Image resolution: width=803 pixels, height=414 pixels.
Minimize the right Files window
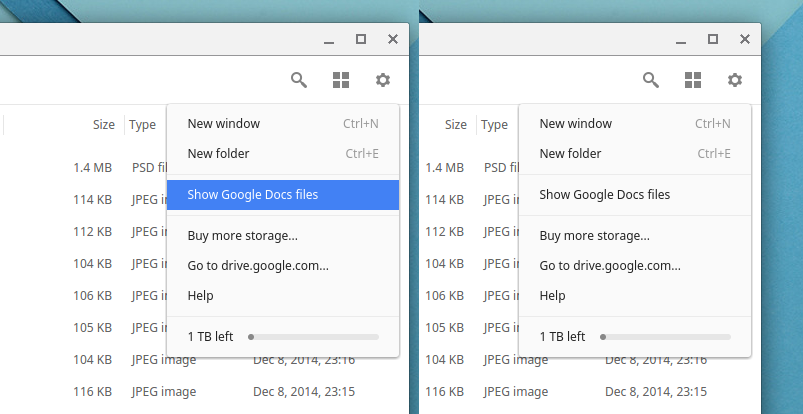click(681, 40)
